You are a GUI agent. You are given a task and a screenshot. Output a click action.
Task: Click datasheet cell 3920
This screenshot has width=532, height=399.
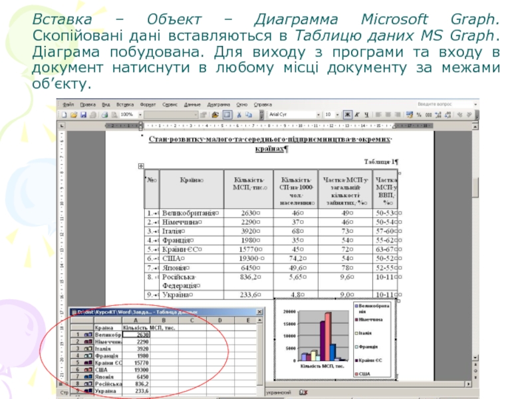click(136, 348)
